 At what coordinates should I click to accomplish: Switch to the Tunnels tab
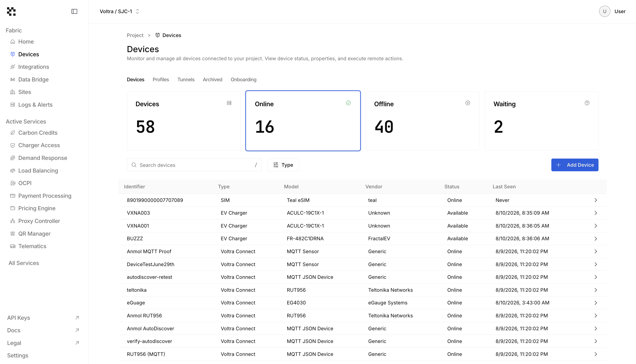coord(186,80)
